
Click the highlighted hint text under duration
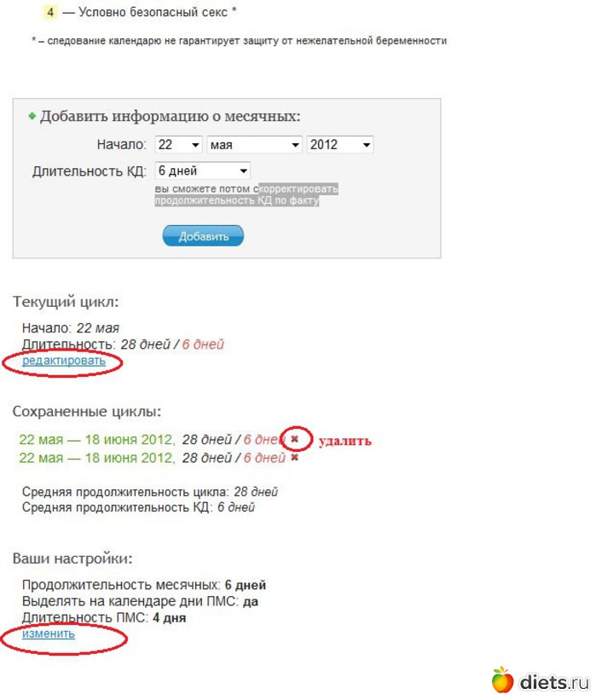tap(246, 194)
